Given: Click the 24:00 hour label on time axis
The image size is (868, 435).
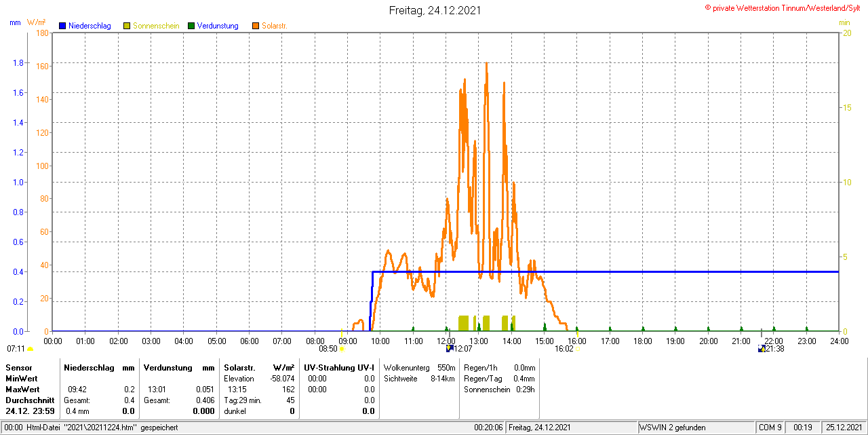Looking at the screenshot, I should [840, 341].
